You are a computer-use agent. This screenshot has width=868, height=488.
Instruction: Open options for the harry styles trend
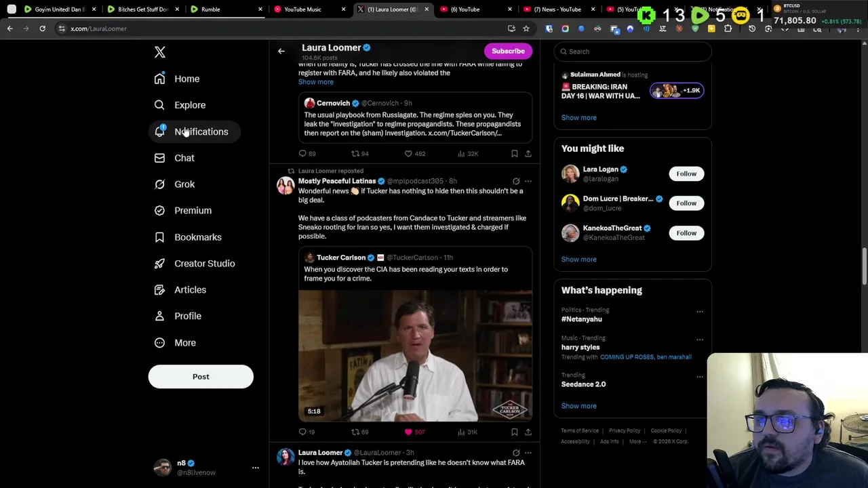[700, 340]
